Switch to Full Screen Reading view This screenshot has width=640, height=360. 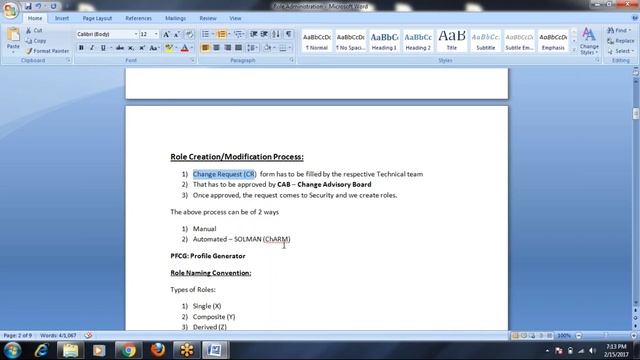click(x=524, y=336)
